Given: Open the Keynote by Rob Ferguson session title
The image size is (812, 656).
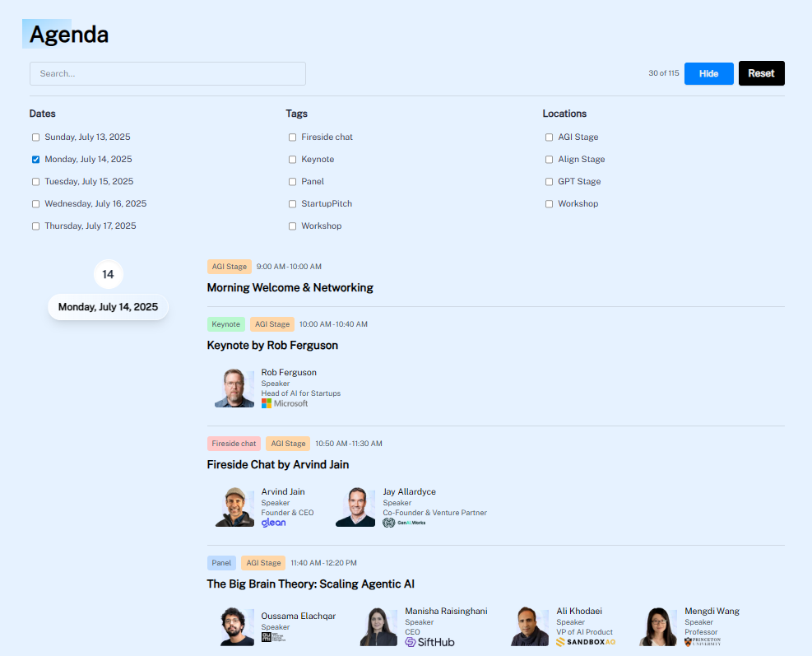Looking at the screenshot, I should 272,346.
